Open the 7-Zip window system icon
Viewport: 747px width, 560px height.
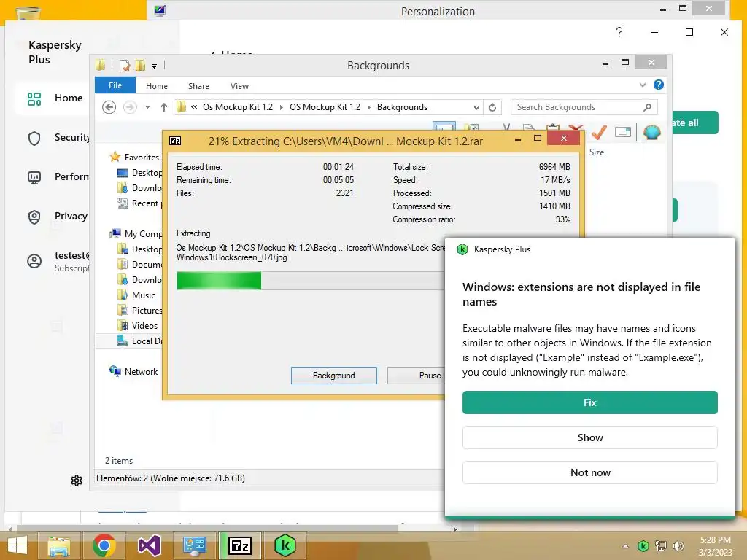175,141
